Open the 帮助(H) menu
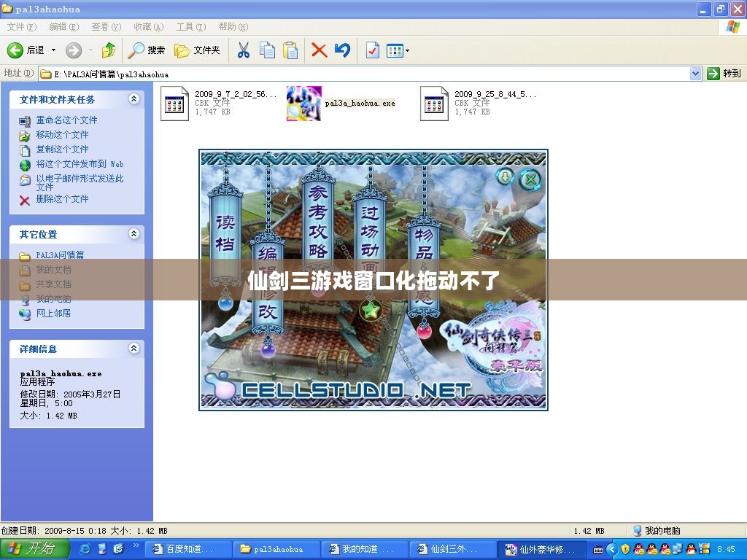This screenshot has height=560, width=747. pyautogui.click(x=233, y=27)
